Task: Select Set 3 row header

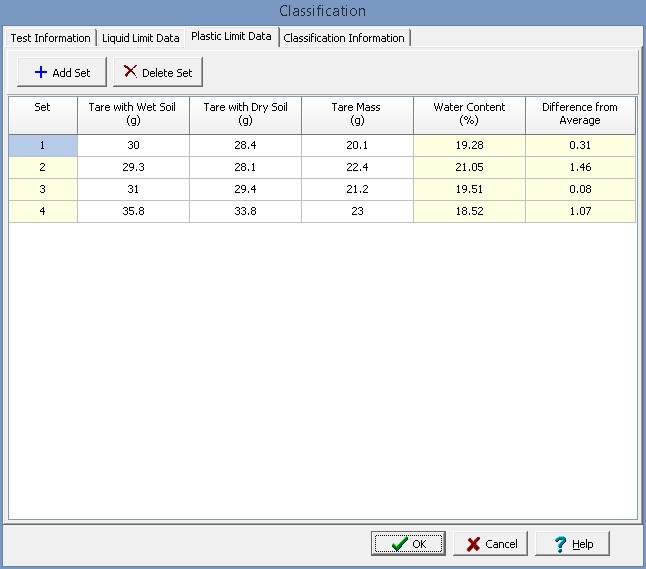Action: point(43,190)
